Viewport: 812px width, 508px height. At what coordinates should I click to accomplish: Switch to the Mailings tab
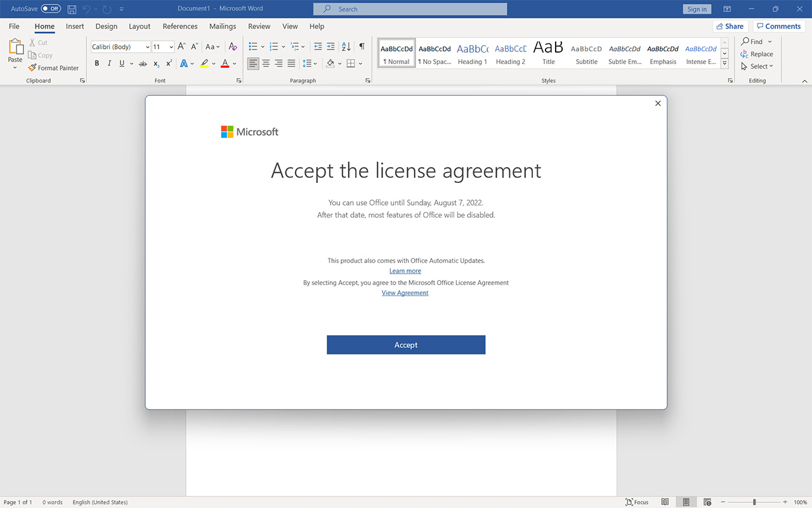223,27
